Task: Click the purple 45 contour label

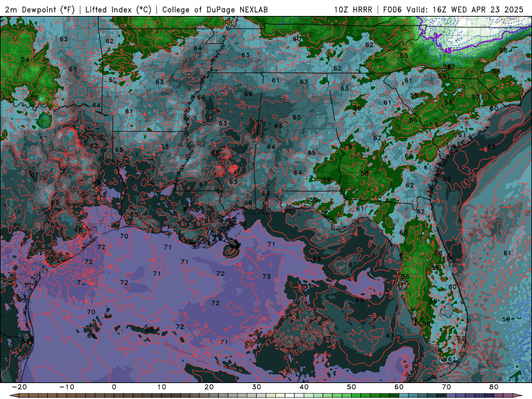Action: click(448, 51)
